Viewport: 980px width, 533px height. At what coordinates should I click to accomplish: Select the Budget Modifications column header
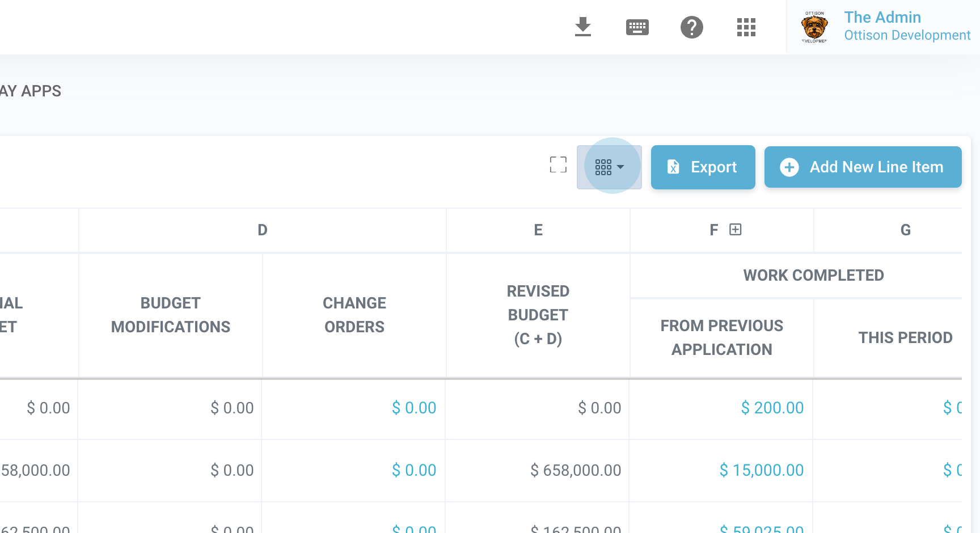(x=171, y=315)
